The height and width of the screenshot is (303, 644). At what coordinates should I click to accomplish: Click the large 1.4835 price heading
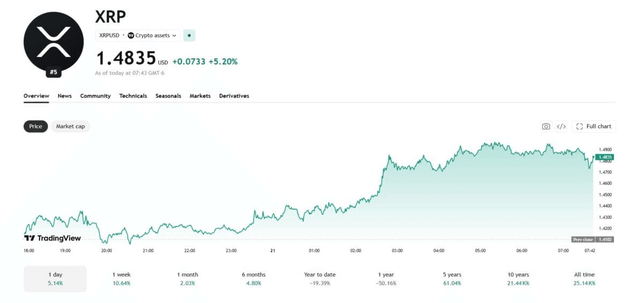(126, 58)
